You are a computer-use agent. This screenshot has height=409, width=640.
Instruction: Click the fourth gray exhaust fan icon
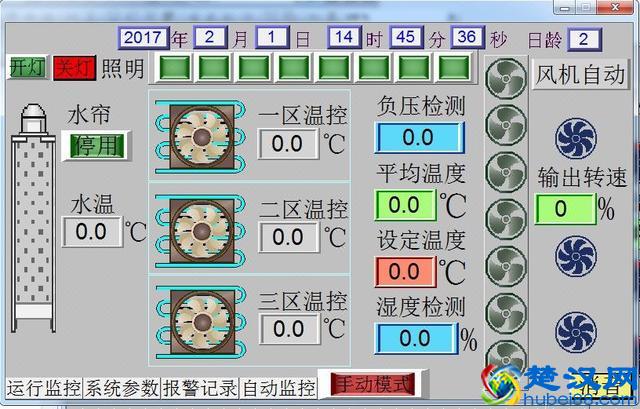(506, 219)
